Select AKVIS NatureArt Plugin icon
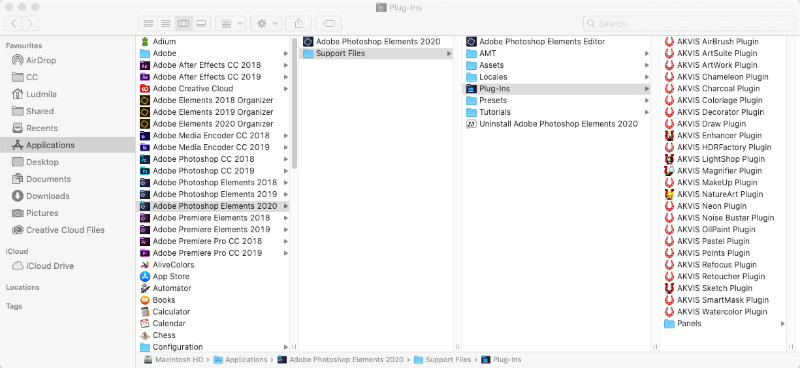This screenshot has height=368, width=800. (x=669, y=194)
